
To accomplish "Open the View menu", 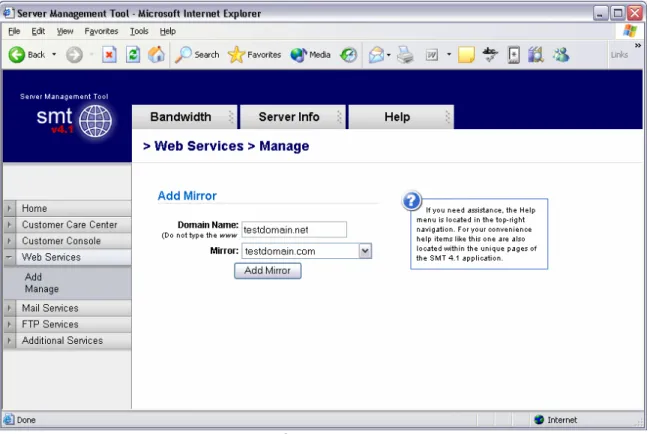I will (x=65, y=31).
